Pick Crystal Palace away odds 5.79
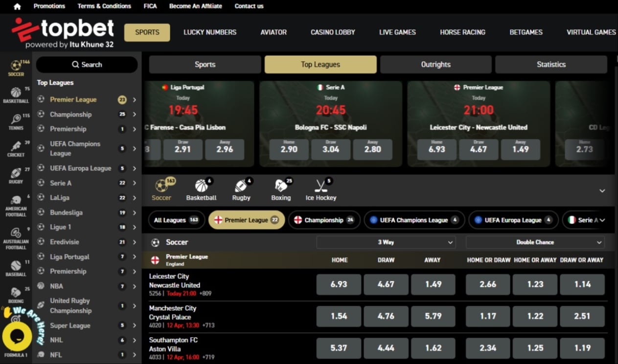 coord(433,317)
